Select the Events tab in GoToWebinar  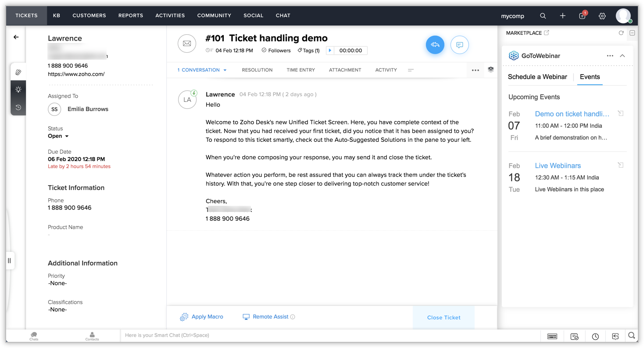pos(590,77)
